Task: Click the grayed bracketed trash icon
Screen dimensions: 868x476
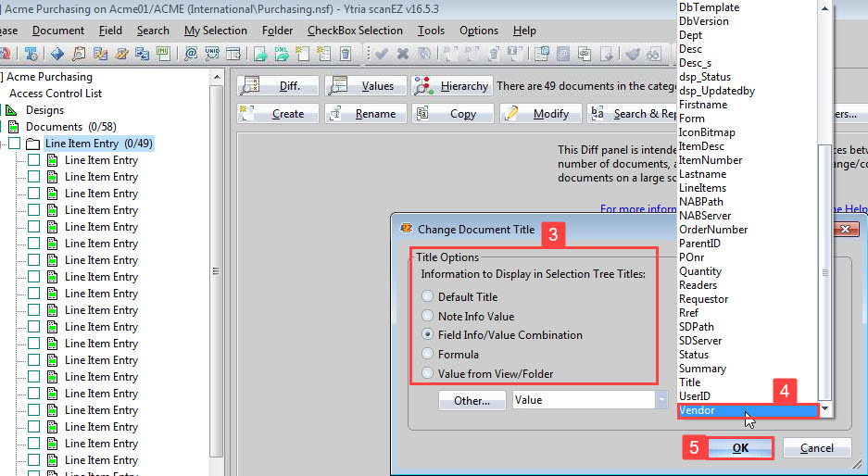Action: click(x=494, y=53)
